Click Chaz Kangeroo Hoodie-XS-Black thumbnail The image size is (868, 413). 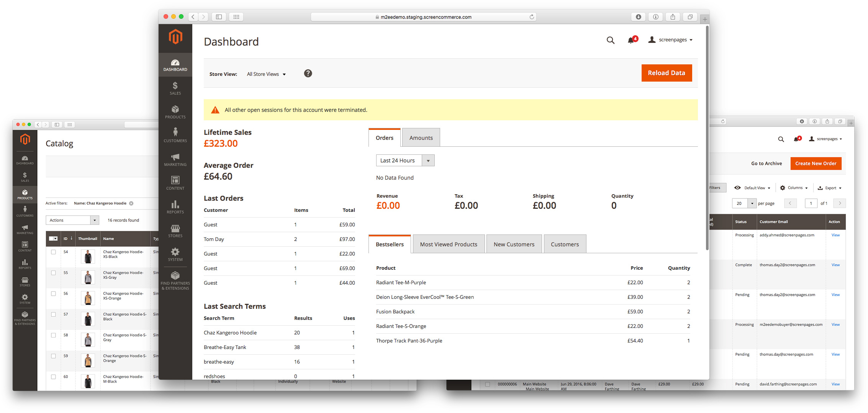88,256
